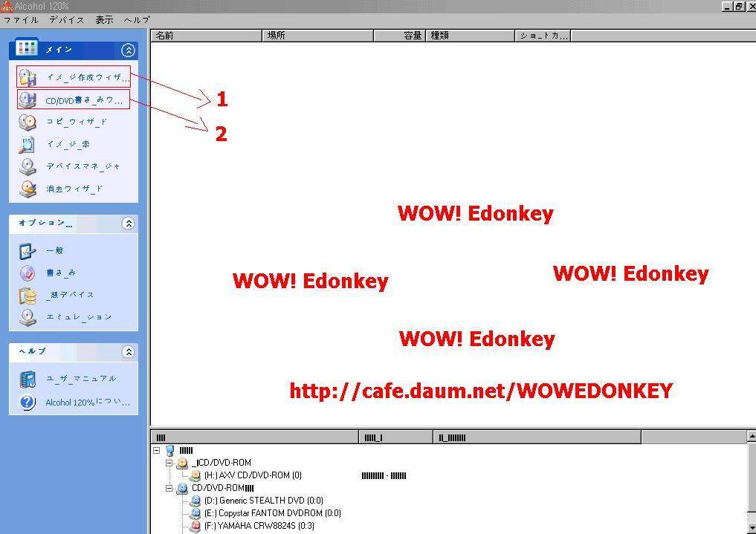Launch CD/DVD burning wizard icon
Screen dimensions: 756x534
pyautogui.click(x=28, y=100)
